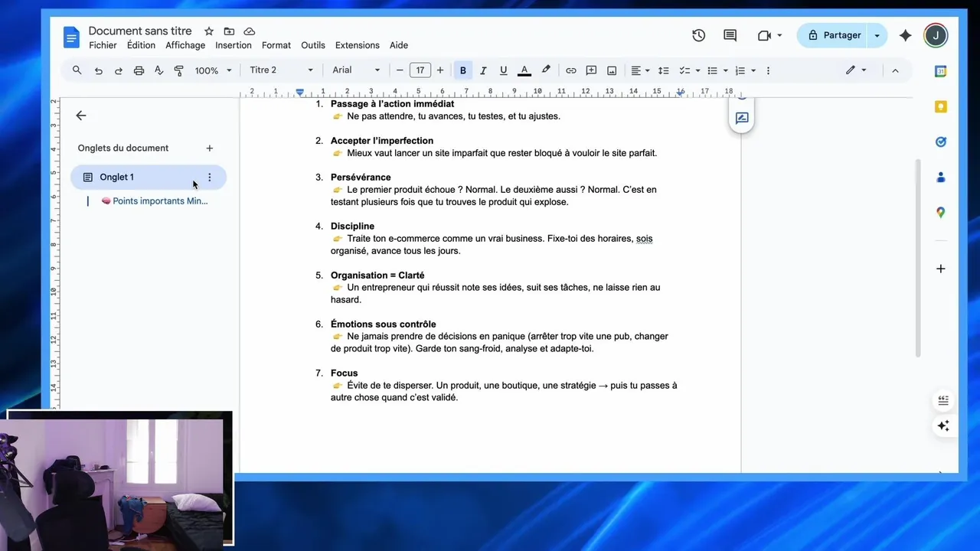Start a video call with camera icon
Image resolution: width=980 pixels, height=551 pixels.
click(x=763, y=35)
